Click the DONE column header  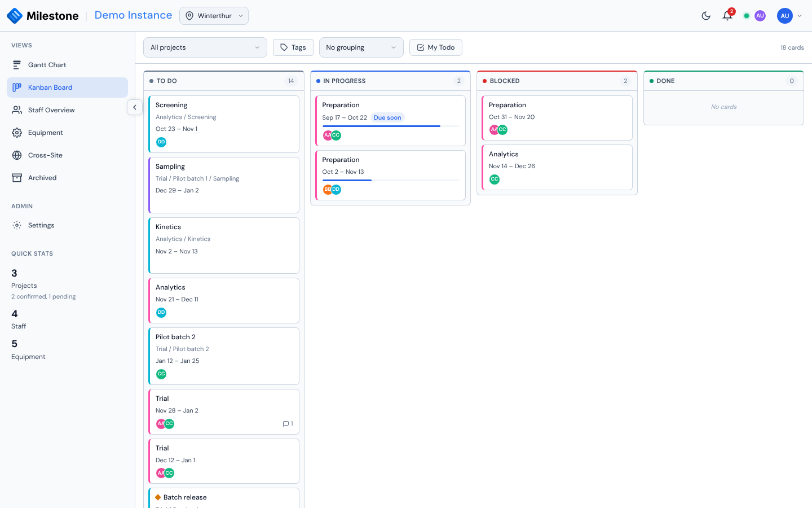(x=723, y=81)
